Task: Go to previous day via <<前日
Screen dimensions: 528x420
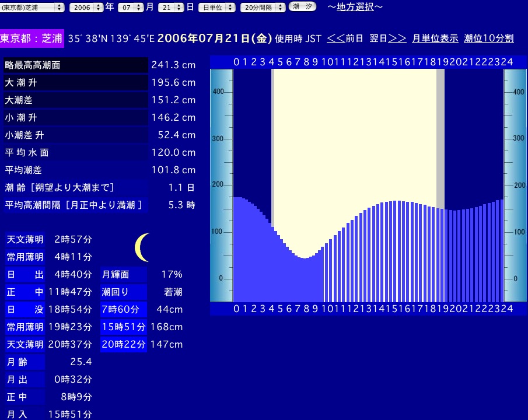Action: [x=345, y=38]
